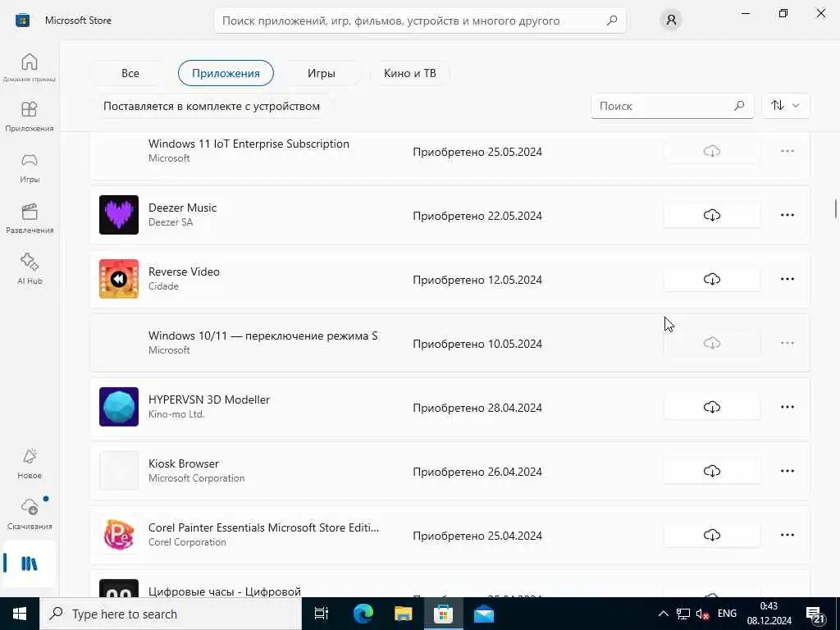Open the Mail app from the taskbar

click(484, 614)
